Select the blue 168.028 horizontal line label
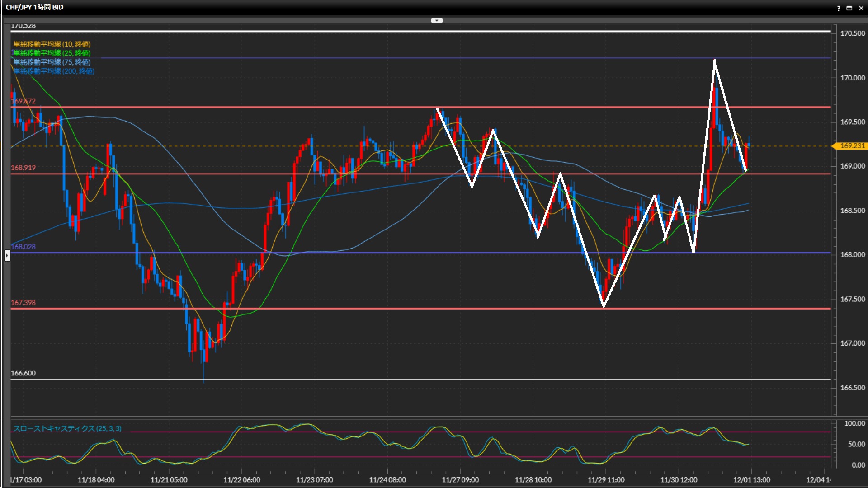Image resolution: width=868 pixels, height=488 pixels. [x=23, y=247]
